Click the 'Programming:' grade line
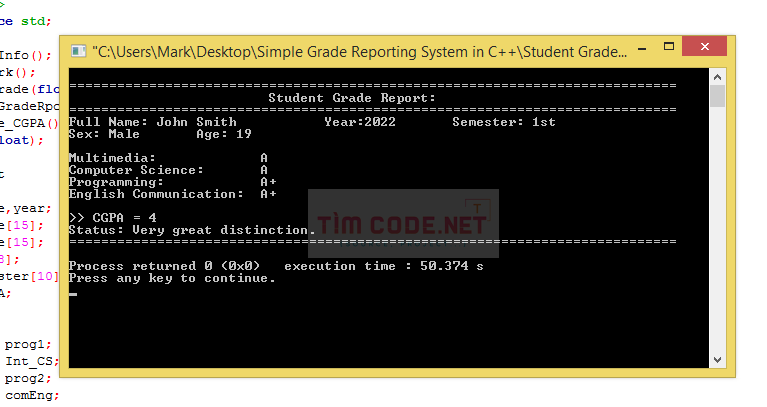The width and height of the screenshot is (767, 407). point(173,182)
